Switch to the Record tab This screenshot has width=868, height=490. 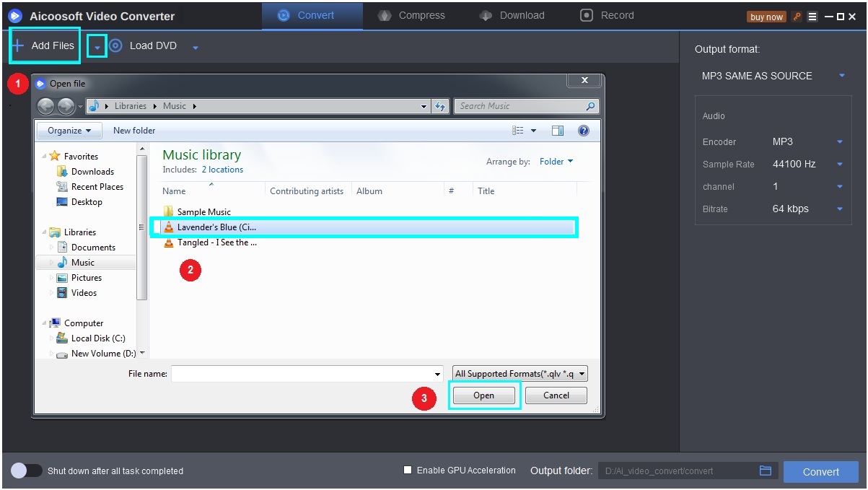click(608, 15)
